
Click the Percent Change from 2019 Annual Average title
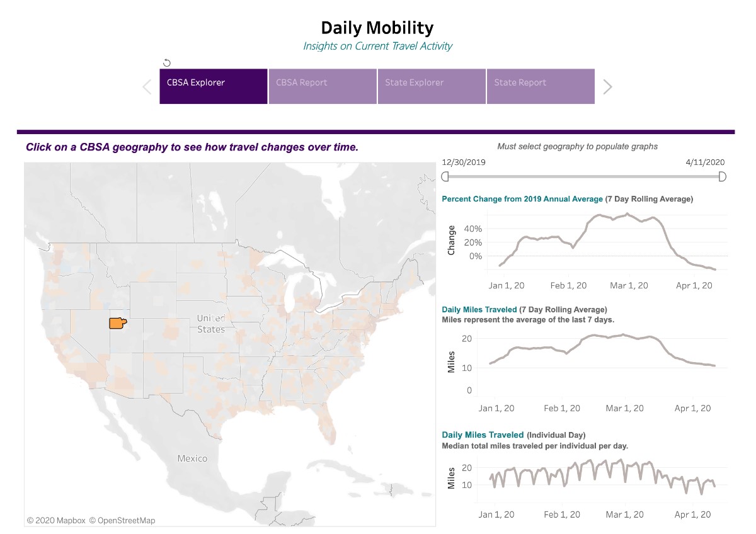click(x=522, y=199)
